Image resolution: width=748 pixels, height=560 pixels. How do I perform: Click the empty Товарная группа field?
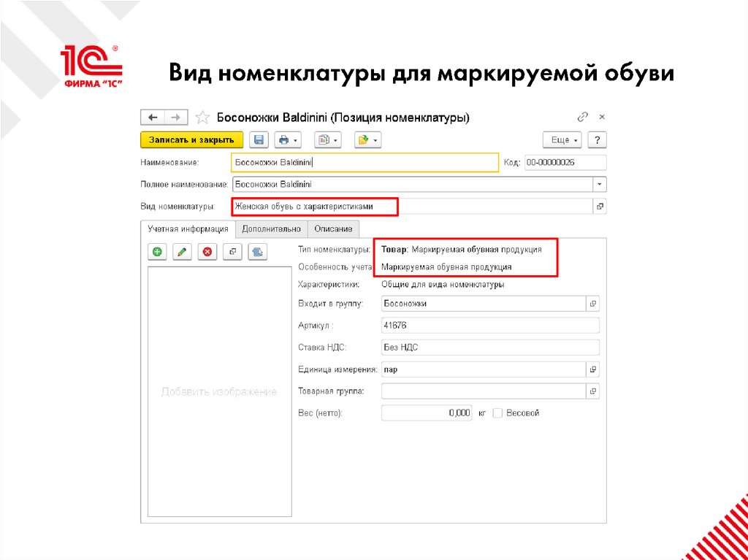484,391
